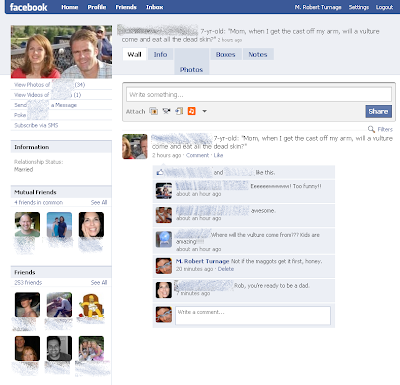Screen dimensions: 400x385
Task: Click See All in Mutual Friends
Action: tap(99, 202)
